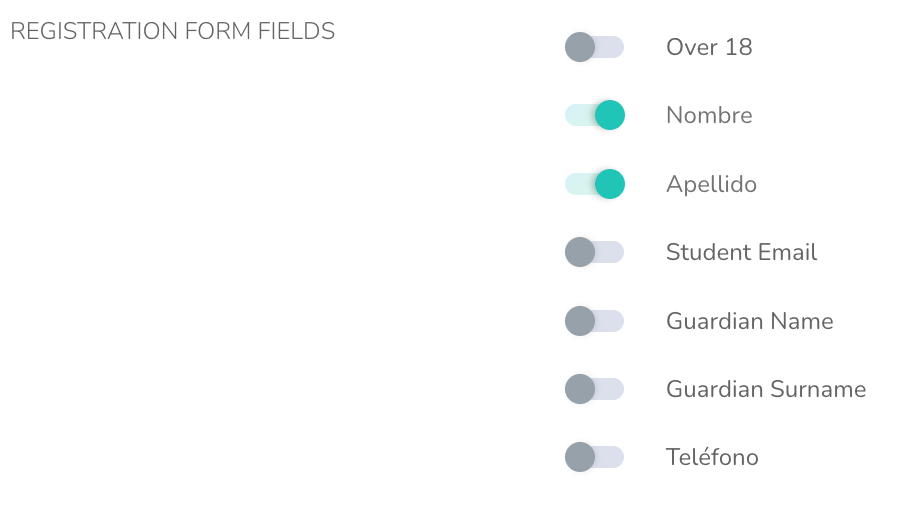Disable the Nombre field toggle
The width and height of the screenshot is (912, 516).
(x=594, y=115)
